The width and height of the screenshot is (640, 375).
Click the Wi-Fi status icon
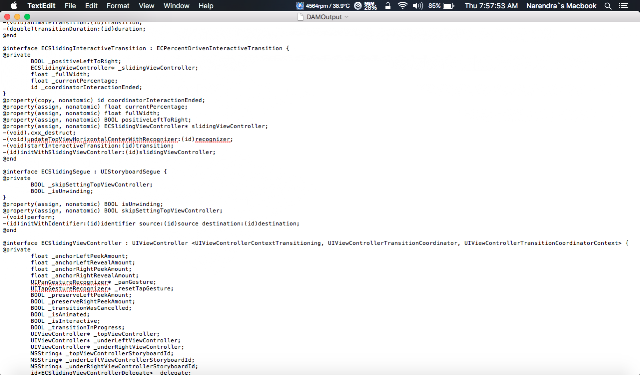(x=402, y=6)
